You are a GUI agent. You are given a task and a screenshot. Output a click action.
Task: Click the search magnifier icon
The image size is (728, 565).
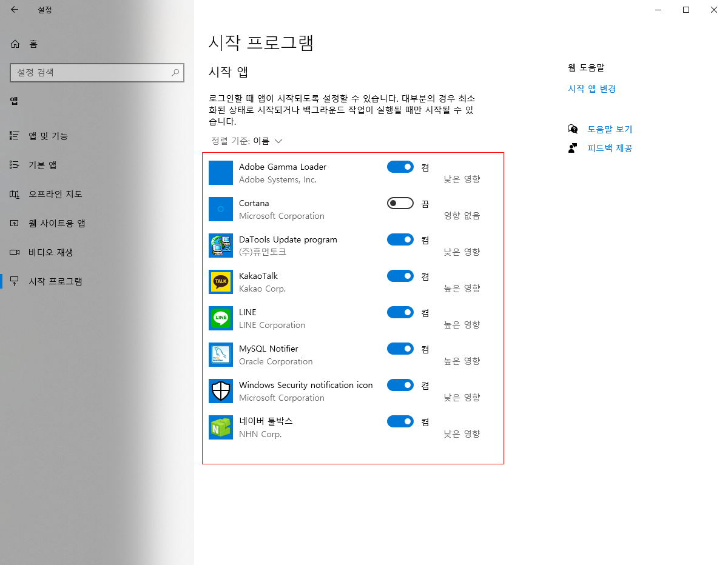[175, 73]
